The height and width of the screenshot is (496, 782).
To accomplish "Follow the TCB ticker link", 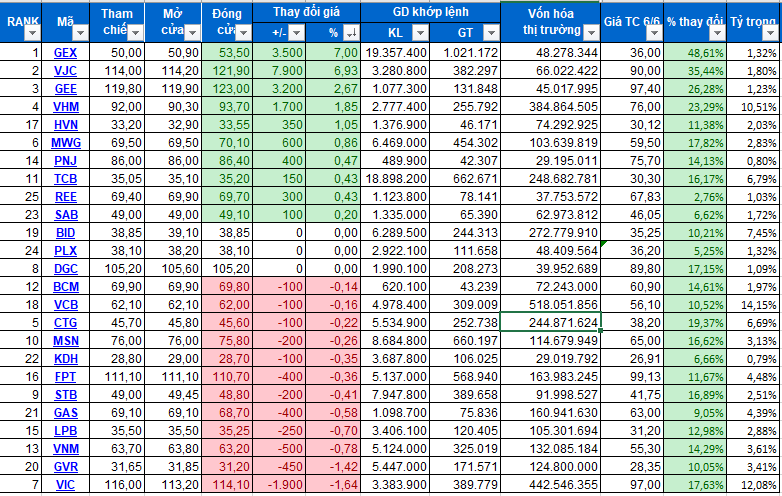I will click(x=65, y=179).
